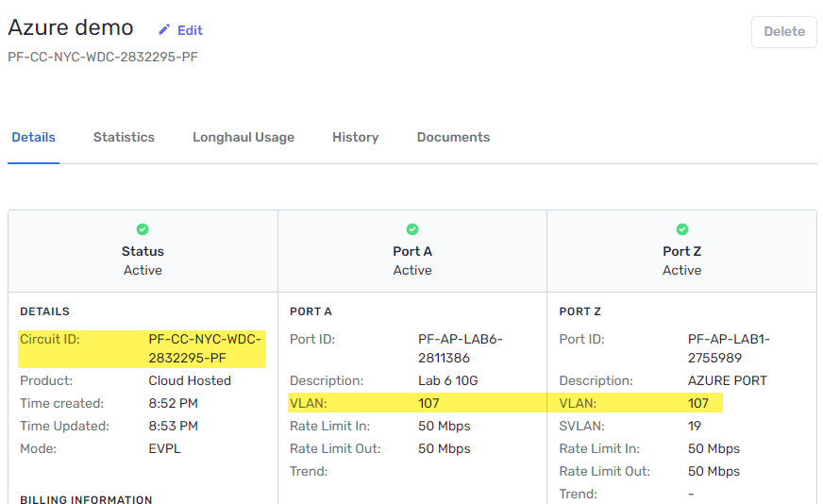Click the Circuit ID field label

point(50,339)
